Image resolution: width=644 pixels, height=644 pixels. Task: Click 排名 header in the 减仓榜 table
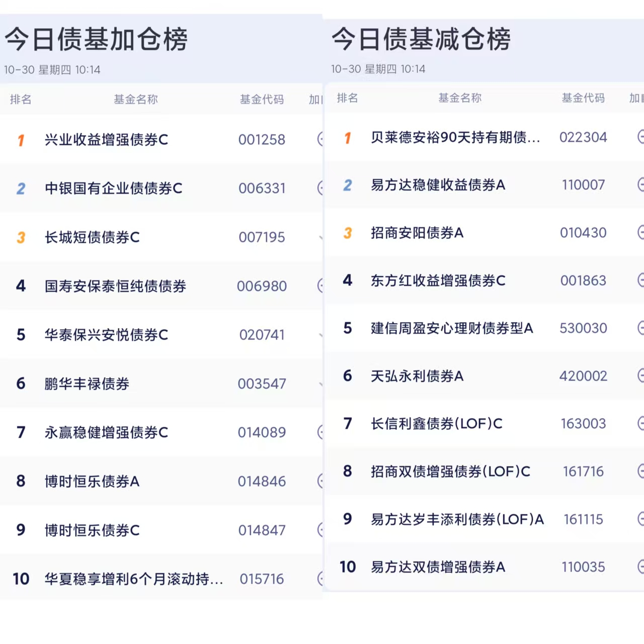(348, 98)
